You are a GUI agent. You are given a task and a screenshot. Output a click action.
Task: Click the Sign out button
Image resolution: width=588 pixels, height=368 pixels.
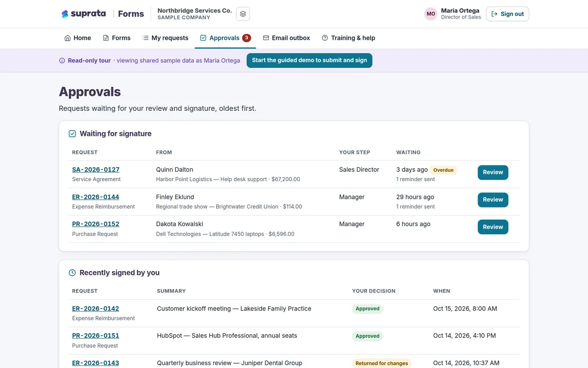(x=508, y=14)
